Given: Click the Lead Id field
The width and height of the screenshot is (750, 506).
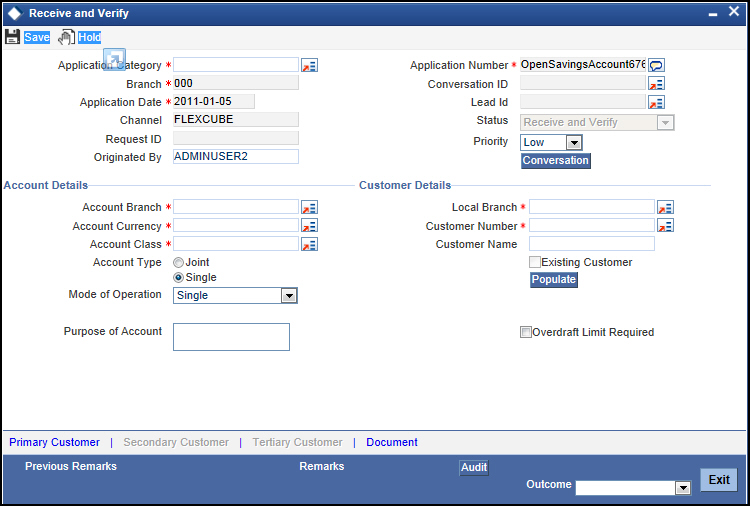Looking at the screenshot, I should pyautogui.click(x=583, y=101).
